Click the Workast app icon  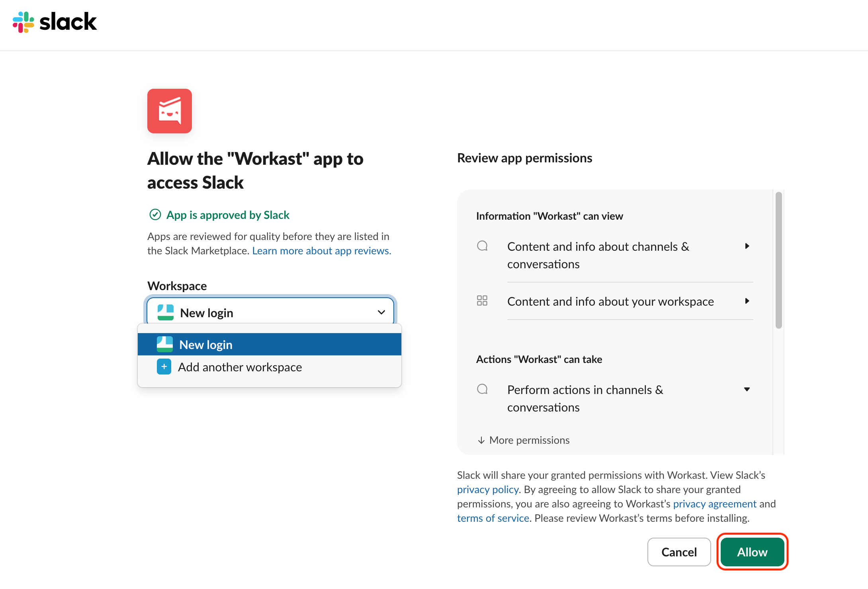pos(169,111)
